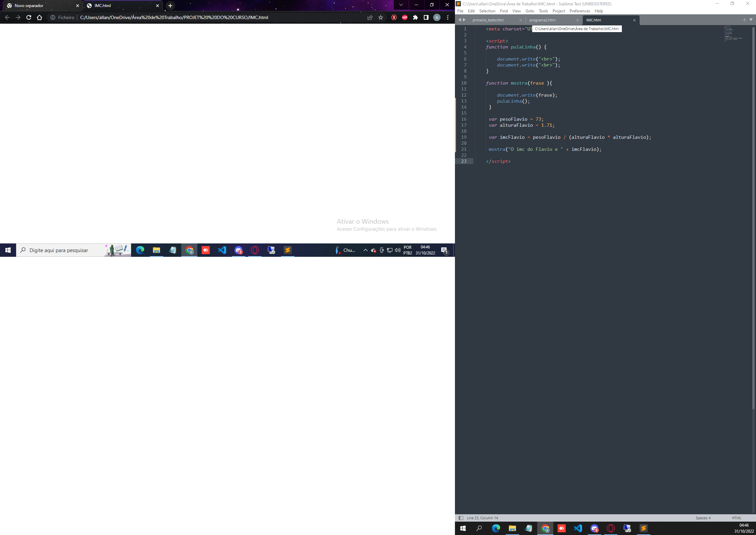The image size is (756, 535).
Task: Click the Digite aqui para pesquisar box
Action: [x=74, y=250]
